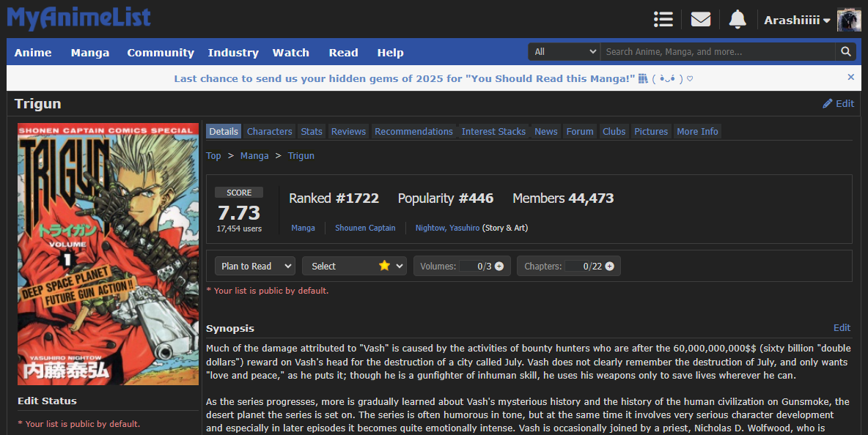Open the Nightow, Yasuhiro author link
The width and height of the screenshot is (868, 435).
(x=447, y=228)
